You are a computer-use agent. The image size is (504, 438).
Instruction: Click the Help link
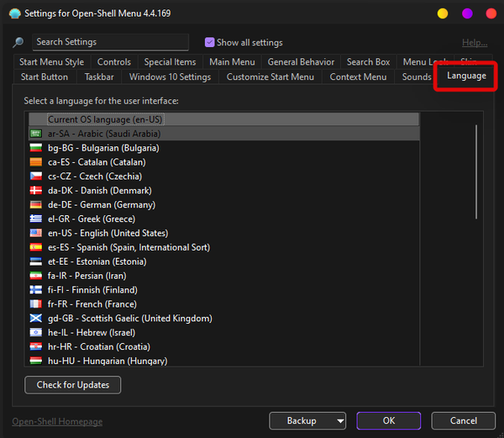[x=474, y=43]
